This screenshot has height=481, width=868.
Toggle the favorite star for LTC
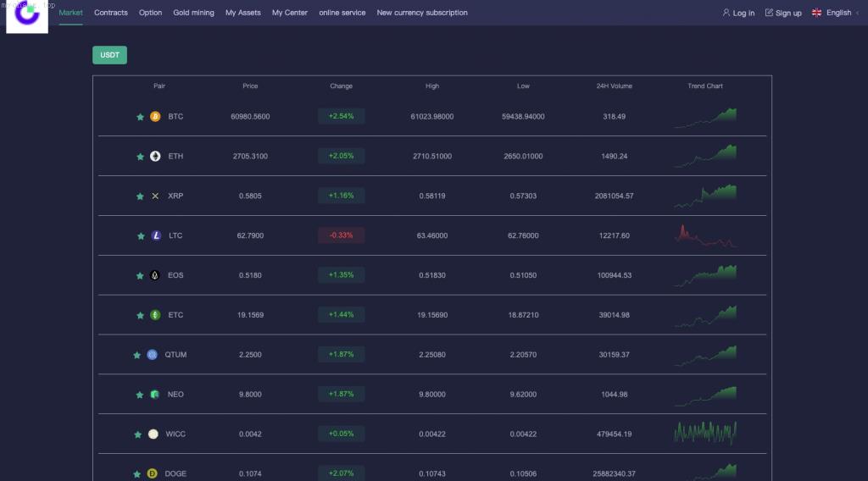[141, 236]
